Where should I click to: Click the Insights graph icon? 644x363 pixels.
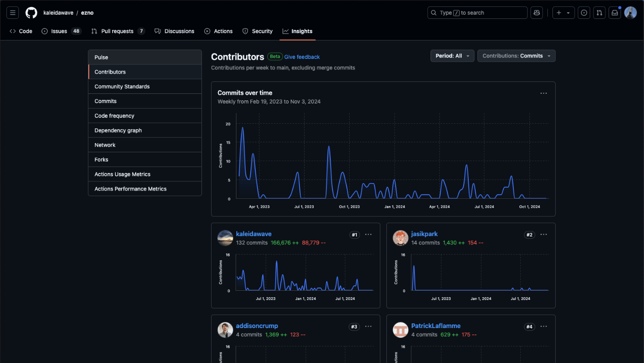click(286, 31)
